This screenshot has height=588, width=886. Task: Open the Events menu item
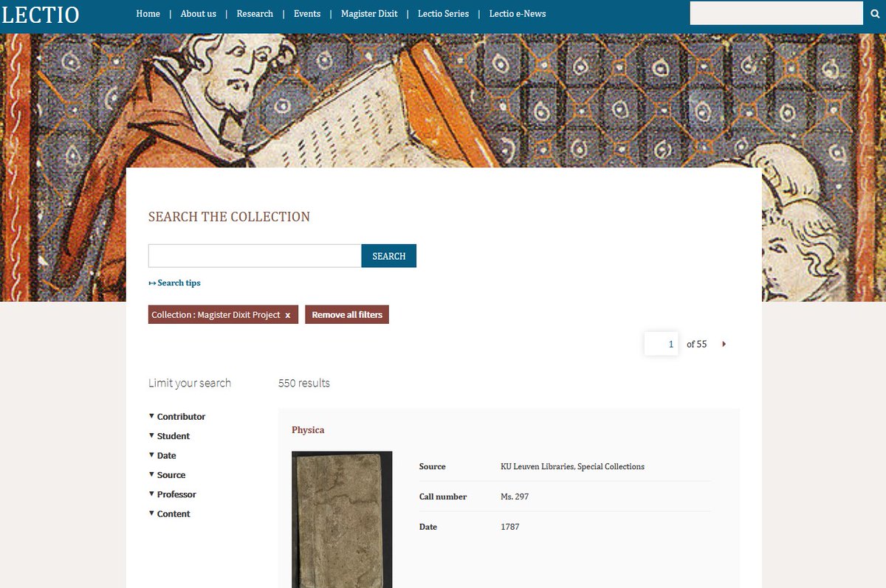(x=307, y=13)
